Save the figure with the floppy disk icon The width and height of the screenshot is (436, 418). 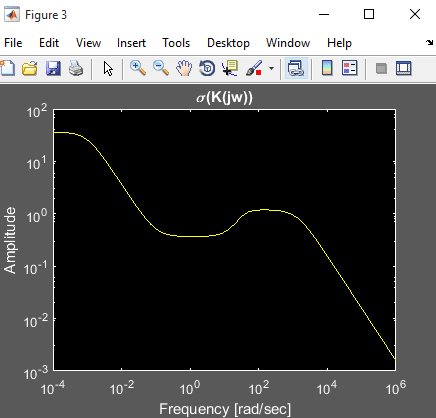tap(53, 68)
